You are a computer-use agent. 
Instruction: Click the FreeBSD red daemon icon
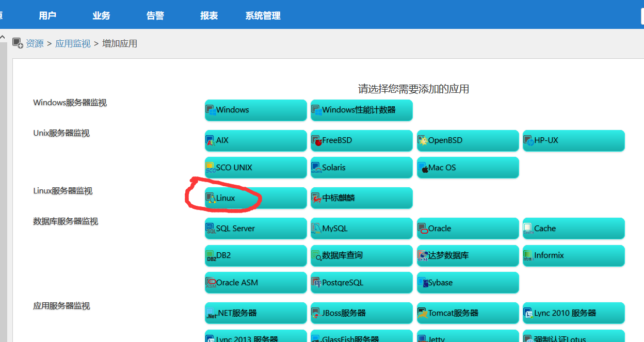(317, 140)
